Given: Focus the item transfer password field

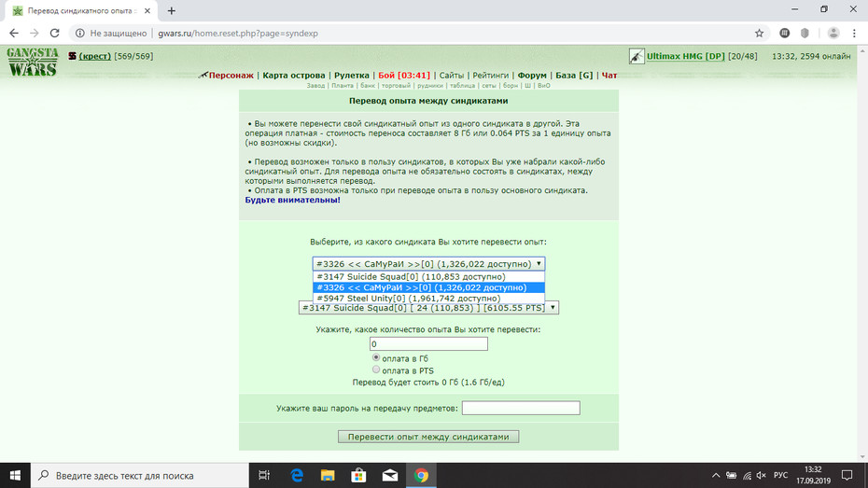Looking at the screenshot, I should point(521,408).
